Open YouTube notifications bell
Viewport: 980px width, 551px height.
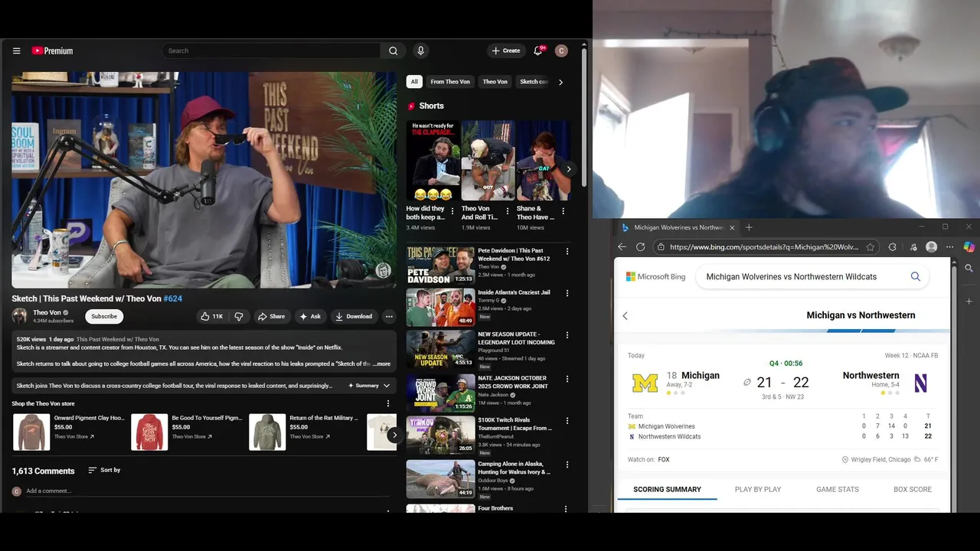coord(538,51)
